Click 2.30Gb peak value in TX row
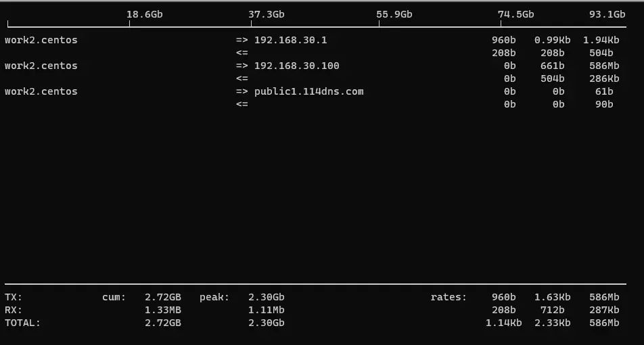Image resolution: width=644 pixels, height=345 pixels. [x=266, y=298]
